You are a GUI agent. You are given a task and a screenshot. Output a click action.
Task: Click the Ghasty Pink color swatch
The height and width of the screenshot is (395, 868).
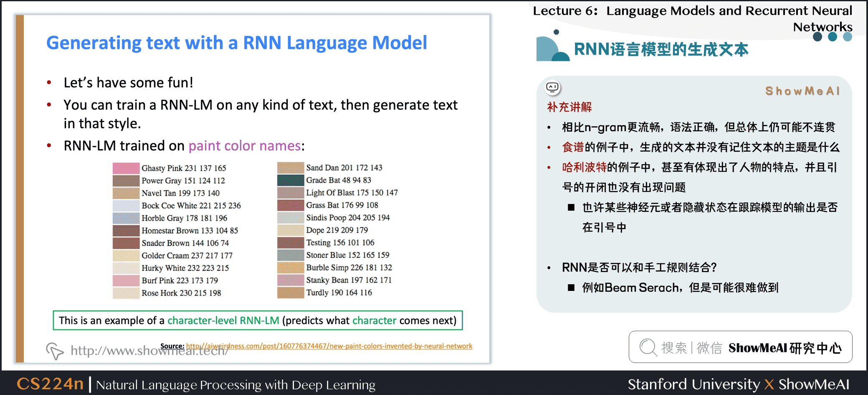[126, 168]
